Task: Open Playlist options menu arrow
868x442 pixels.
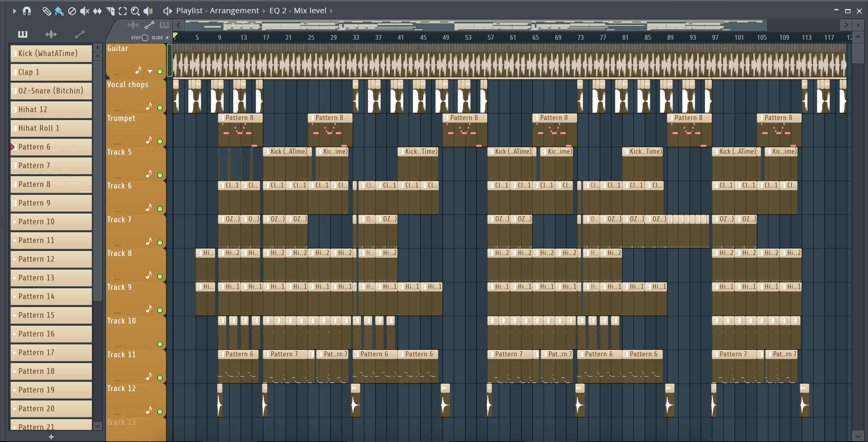Action: click(x=14, y=11)
